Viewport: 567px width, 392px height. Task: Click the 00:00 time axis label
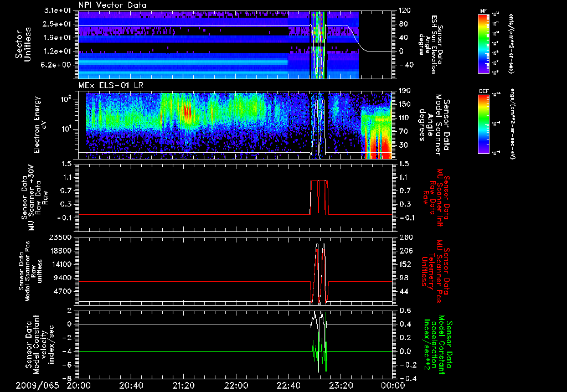click(393, 385)
